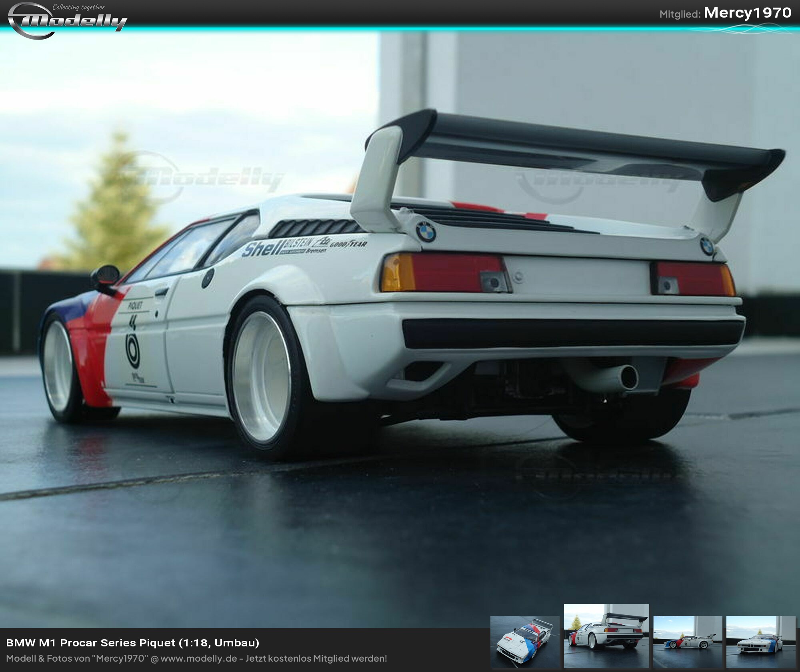
Task: Select the front low-angle thumbnail
Action: (x=760, y=641)
